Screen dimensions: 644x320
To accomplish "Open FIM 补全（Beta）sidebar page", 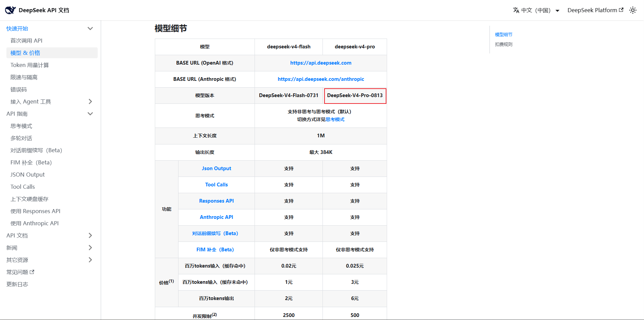I will pos(31,162).
